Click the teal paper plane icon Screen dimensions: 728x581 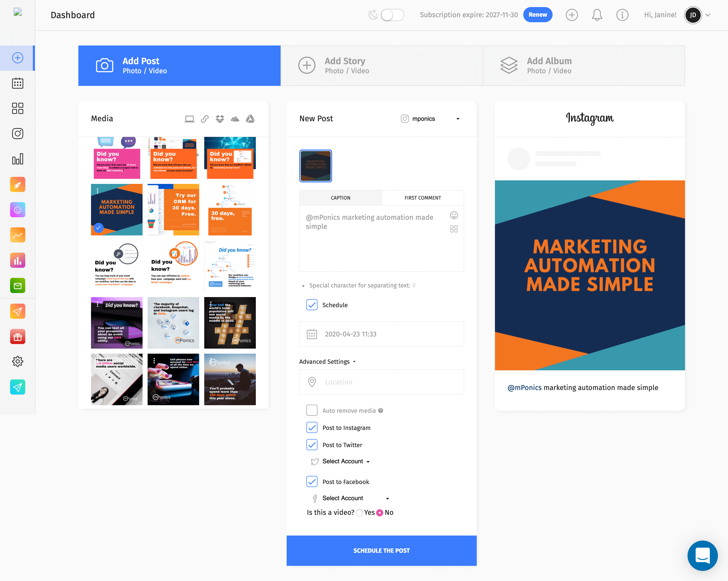pos(17,387)
